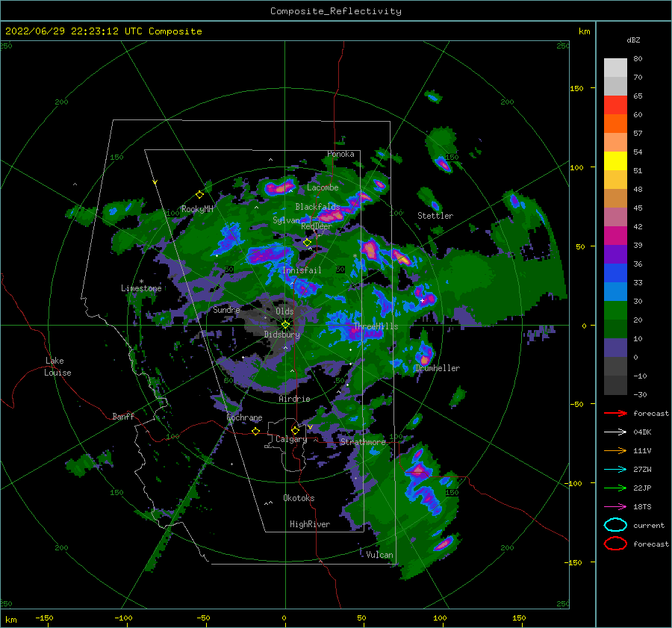Screen dimensions: 672x628
Task: Click the green 22JP arrow icon
Action: click(615, 488)
